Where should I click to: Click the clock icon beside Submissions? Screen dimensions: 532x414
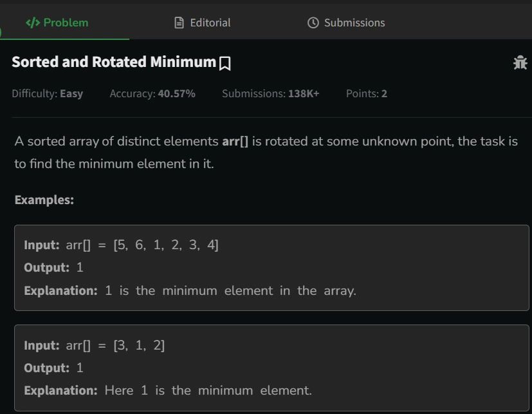(313, 23)
